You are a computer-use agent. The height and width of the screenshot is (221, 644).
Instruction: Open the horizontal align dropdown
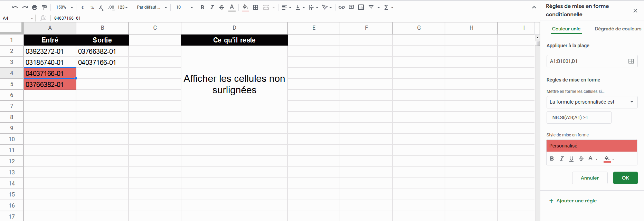point(286,7)
